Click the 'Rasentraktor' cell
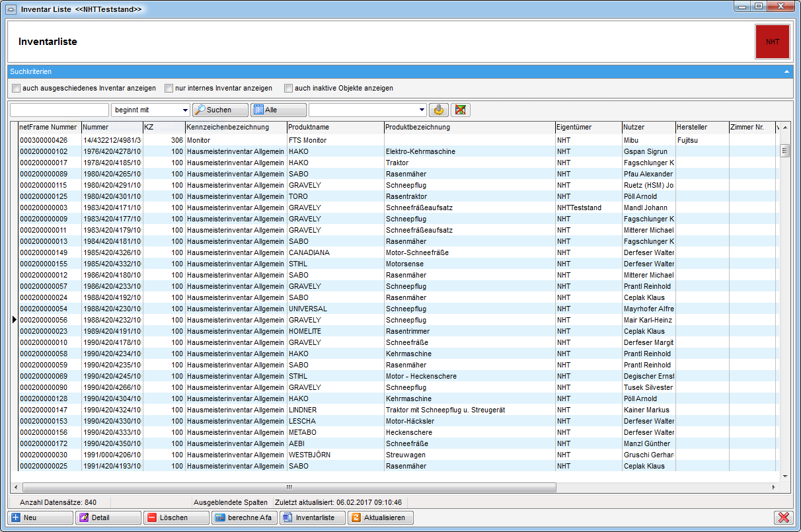Viewport: 801px width, 532px height. coord(469,197)
